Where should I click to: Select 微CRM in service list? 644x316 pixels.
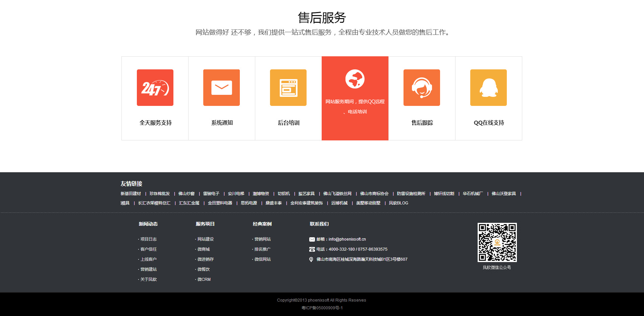[204, 279]
